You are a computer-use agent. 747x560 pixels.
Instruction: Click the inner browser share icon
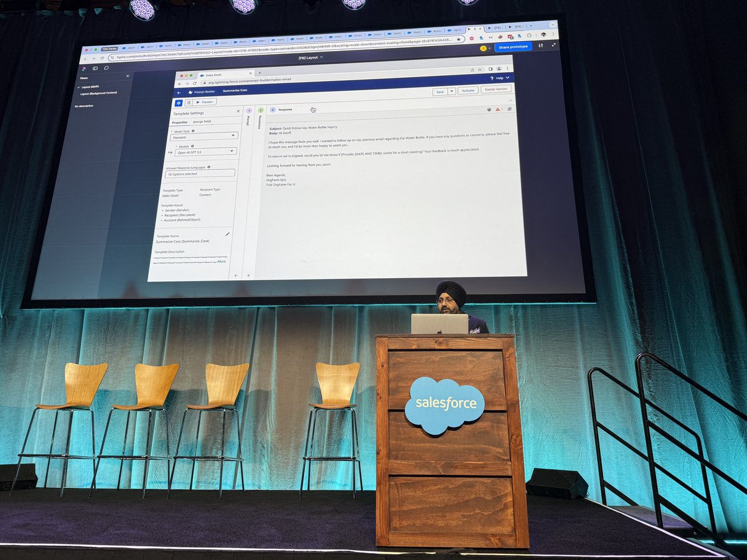(472, 69)
